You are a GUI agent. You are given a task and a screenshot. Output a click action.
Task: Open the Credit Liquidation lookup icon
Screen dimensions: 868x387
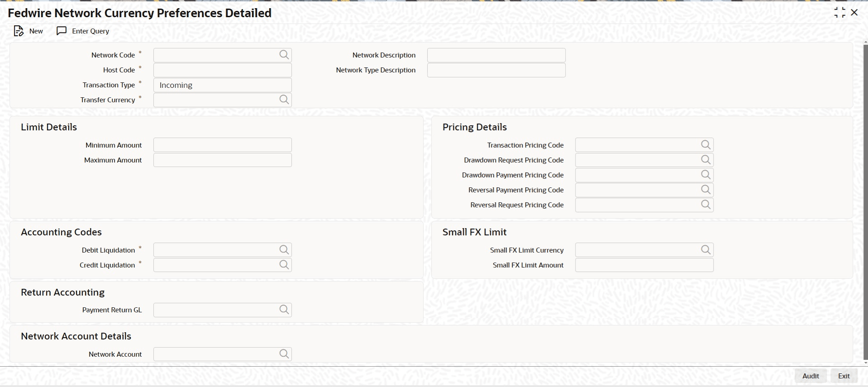point(284,265)
